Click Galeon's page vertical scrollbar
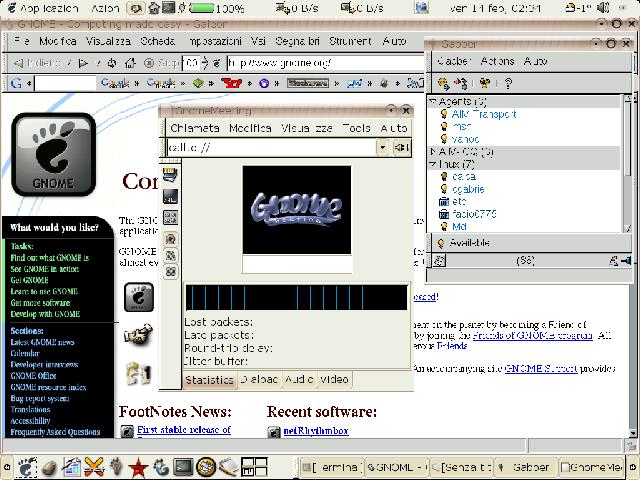Screen dimensions: 640x480 [x=633, y=265]
